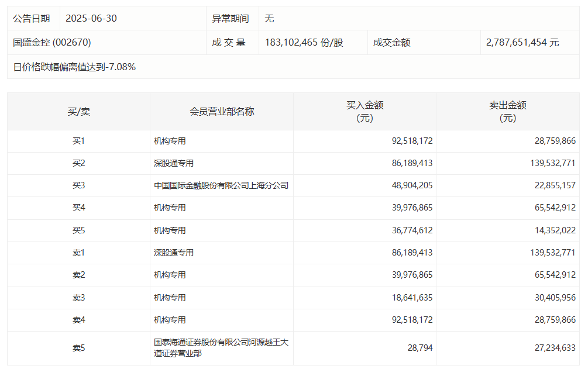Select buy amount 18,641,635

[412, 298]
